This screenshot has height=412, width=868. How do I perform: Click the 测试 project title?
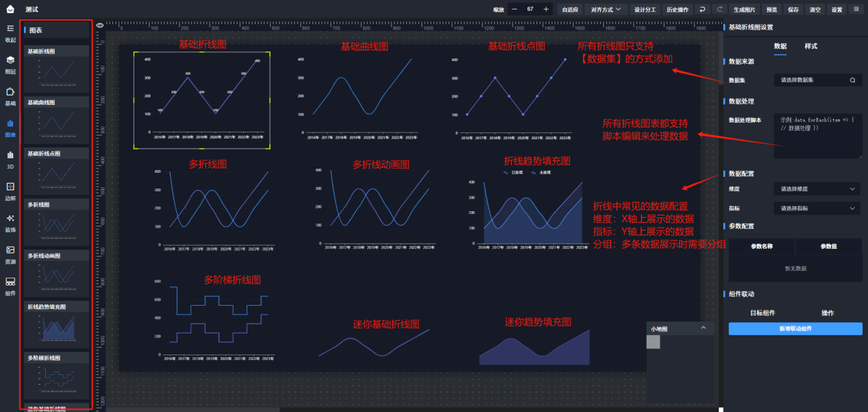[32, 10]
